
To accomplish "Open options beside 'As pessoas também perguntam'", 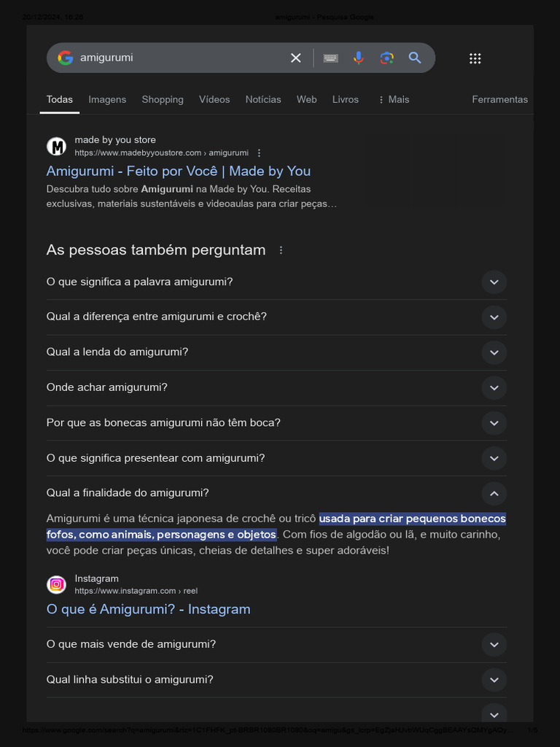I will pos(281,250).
